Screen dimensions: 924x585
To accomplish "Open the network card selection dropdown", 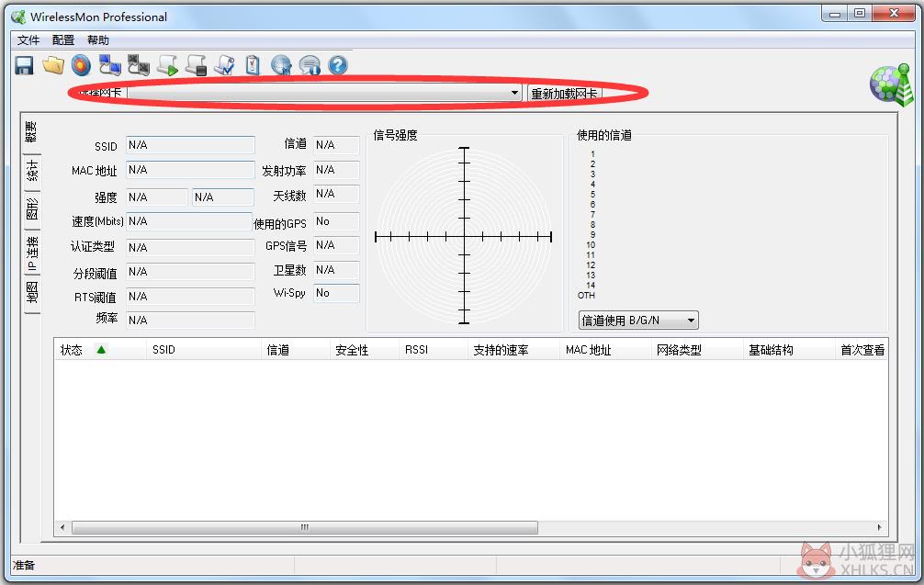I will (325, 93).
